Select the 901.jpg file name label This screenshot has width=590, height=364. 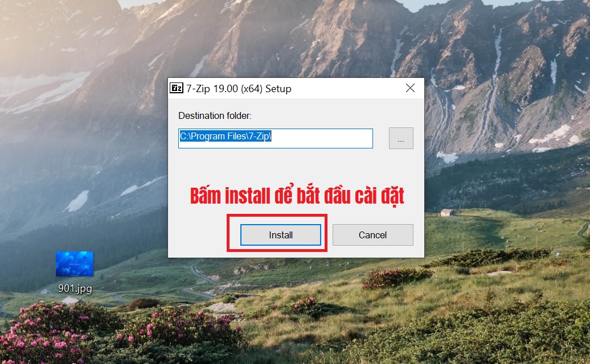coord(75,288)
